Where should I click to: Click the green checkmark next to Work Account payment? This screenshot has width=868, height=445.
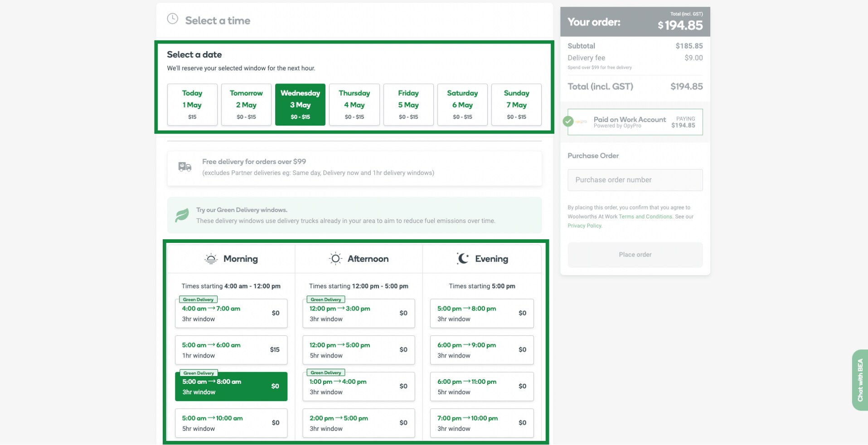coord(569,121)
